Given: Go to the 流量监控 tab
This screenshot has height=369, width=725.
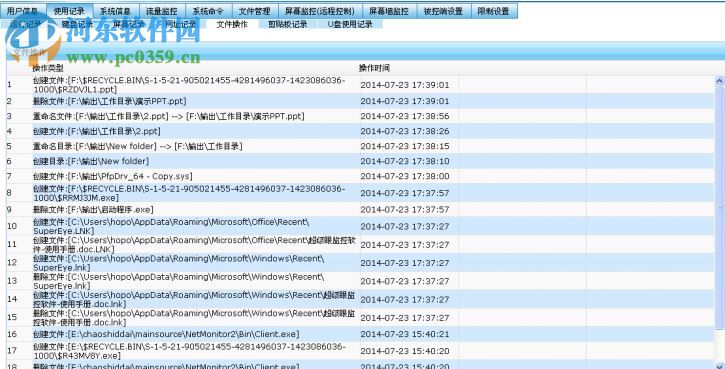Looking at the screenshot, I should [x=162, y=11].
